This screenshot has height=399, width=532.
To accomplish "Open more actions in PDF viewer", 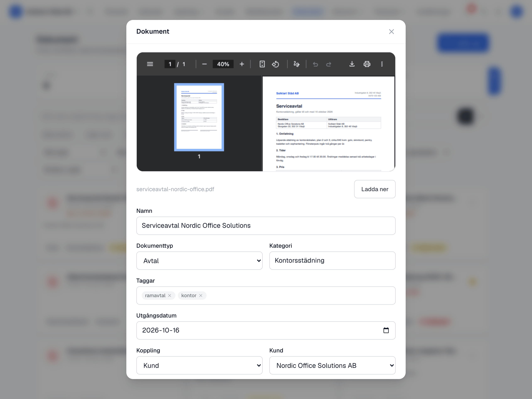I will (382, 64).
